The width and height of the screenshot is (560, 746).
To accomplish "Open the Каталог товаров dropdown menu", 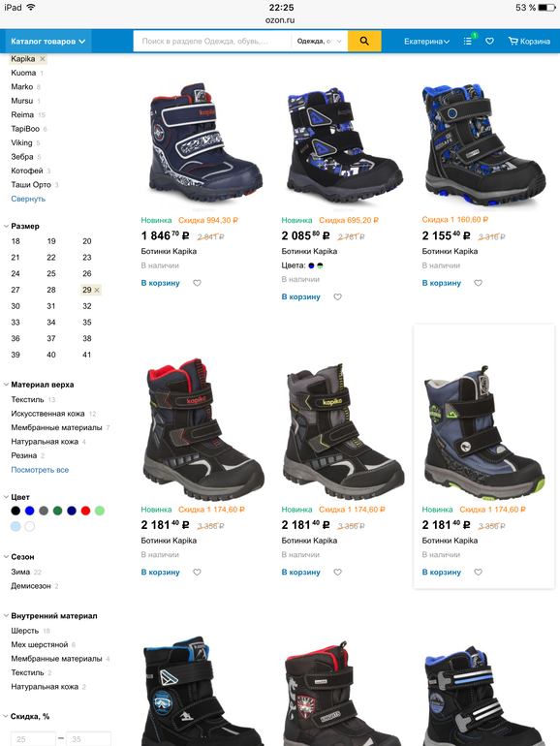I will pos(48,42).
